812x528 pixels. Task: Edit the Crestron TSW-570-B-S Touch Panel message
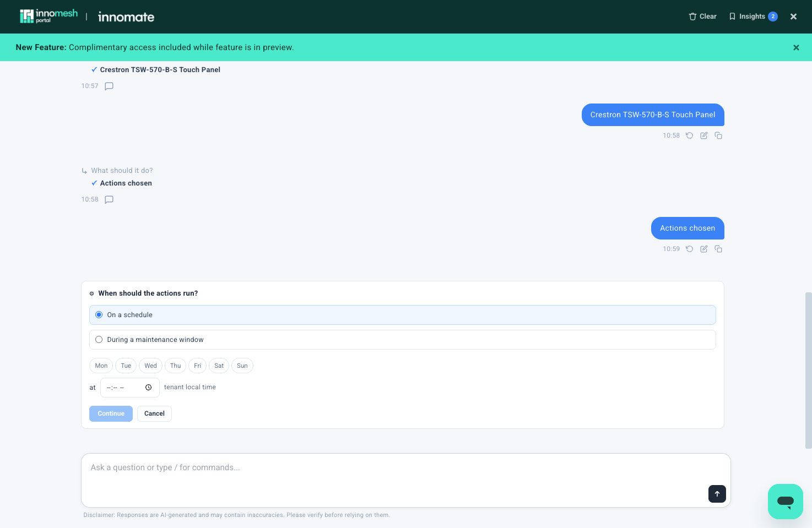coord(704,135)
